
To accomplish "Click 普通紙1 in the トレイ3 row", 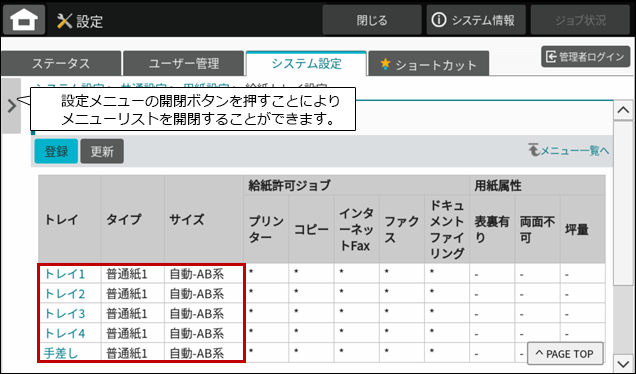I will tap(127, 314).
